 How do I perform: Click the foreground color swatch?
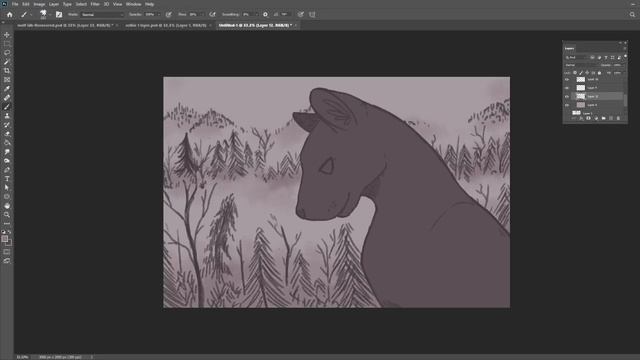(5, 239)
